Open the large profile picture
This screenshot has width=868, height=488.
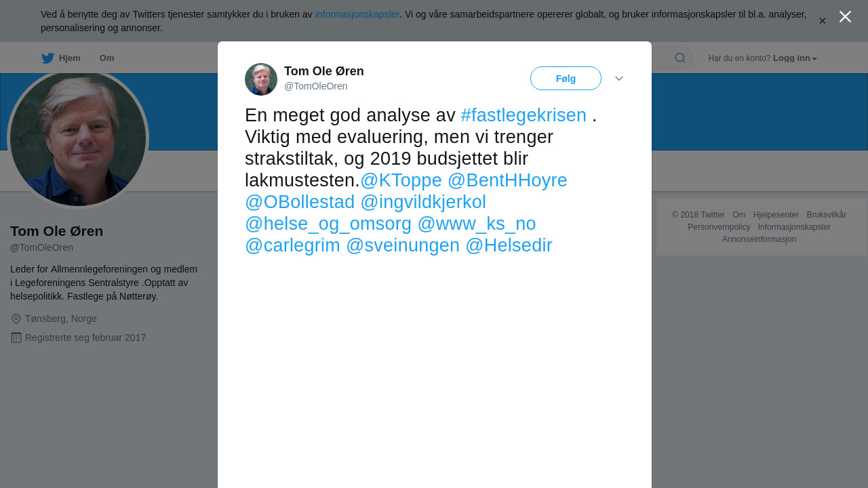(x=78, y=138)
